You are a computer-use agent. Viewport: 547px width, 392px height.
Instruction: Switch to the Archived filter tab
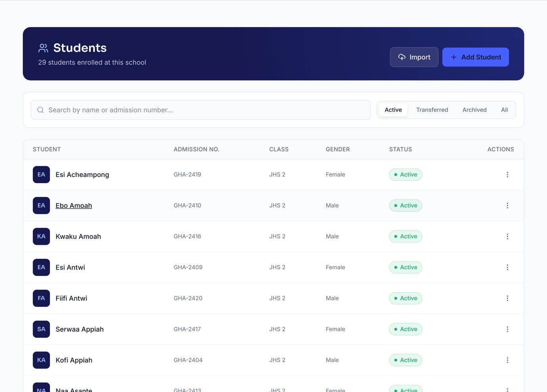(474, 110)
